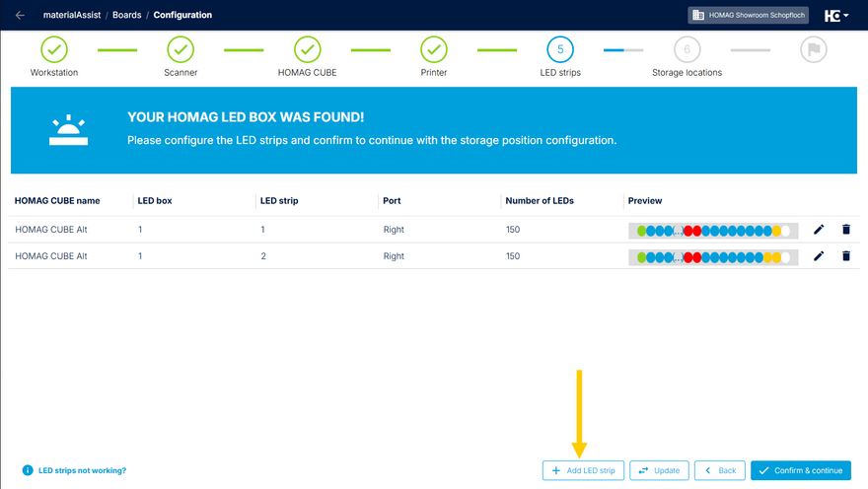Open HOMAG Showroom Schopfloch selector

(x=748, y=15)
